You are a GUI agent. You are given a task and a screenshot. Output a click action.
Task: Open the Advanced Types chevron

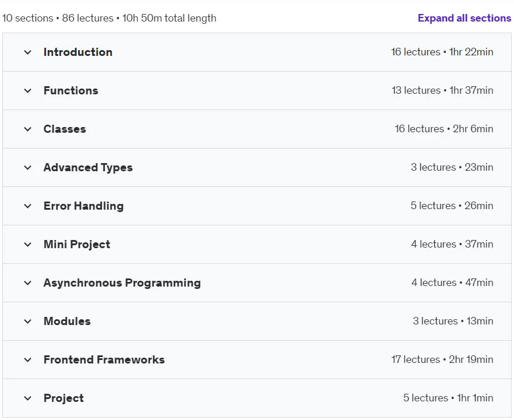[x=28, y=168]
